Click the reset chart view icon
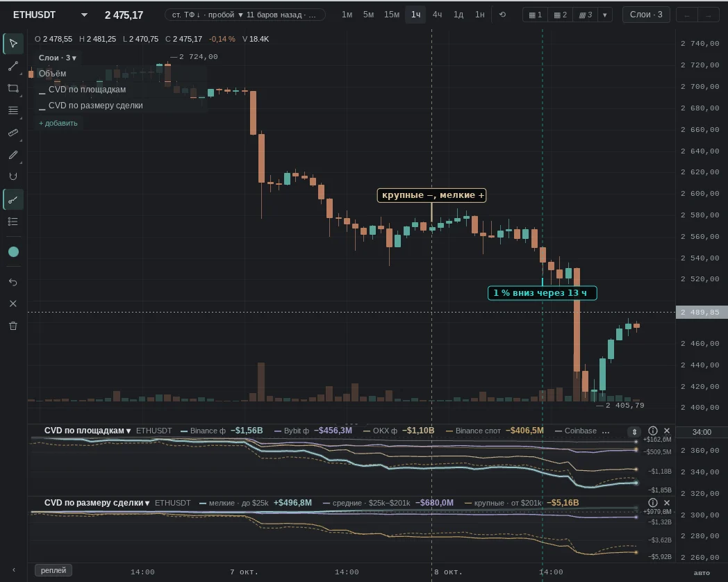 [502, 15]
